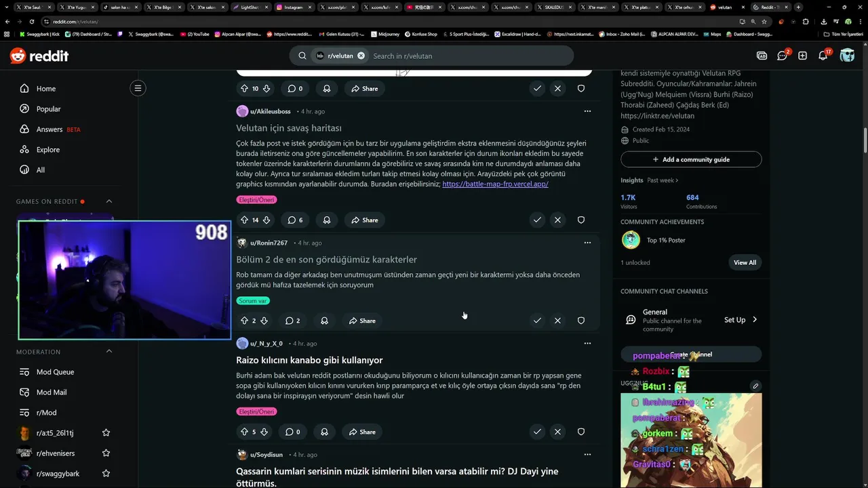The image size is (868, 488).
Task: Give award on Akileusboss post
Action: (x=327, y=220)
